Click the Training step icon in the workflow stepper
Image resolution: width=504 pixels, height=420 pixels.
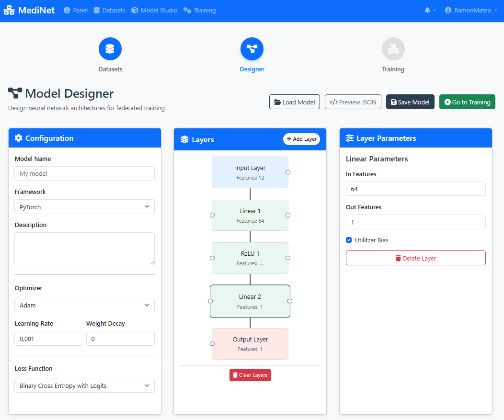click(393, 48)
